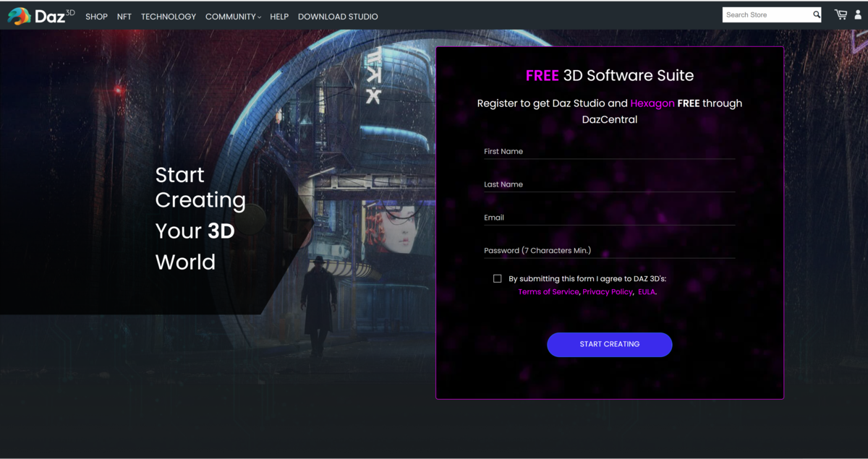Click the START CREATING button
Screen dimensions: 868x459
pos(610,345)
